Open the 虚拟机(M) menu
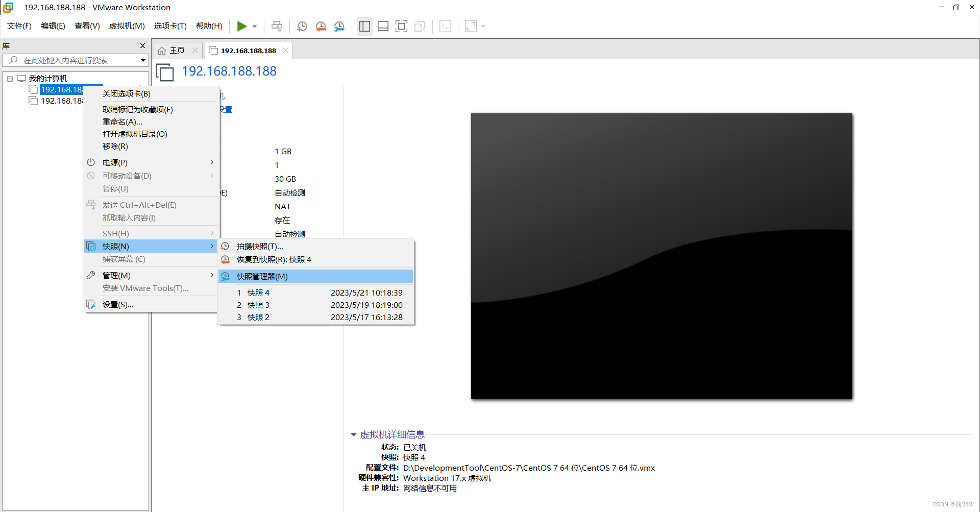 click(127, 26)
